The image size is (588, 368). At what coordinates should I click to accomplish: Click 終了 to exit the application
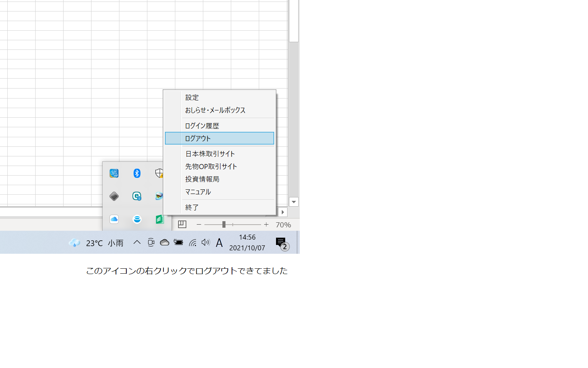(x=192, y=207)
